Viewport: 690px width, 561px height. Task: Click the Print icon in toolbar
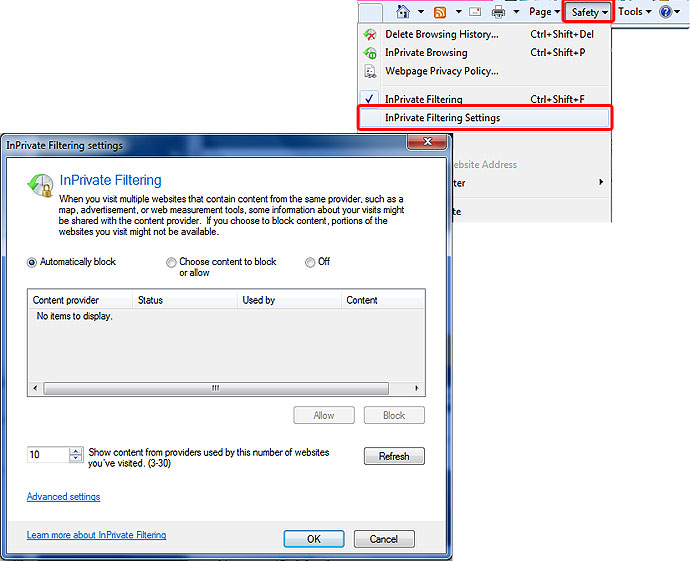[497, 12]
